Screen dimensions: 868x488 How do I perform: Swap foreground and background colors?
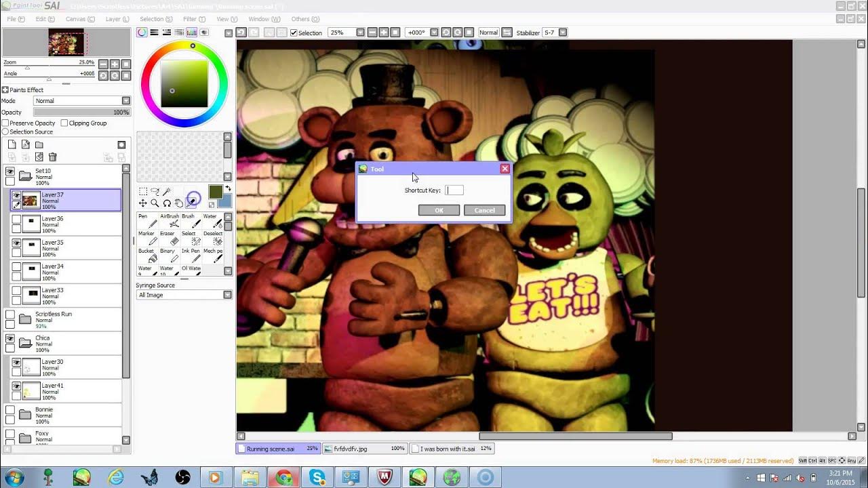point(228,188)
